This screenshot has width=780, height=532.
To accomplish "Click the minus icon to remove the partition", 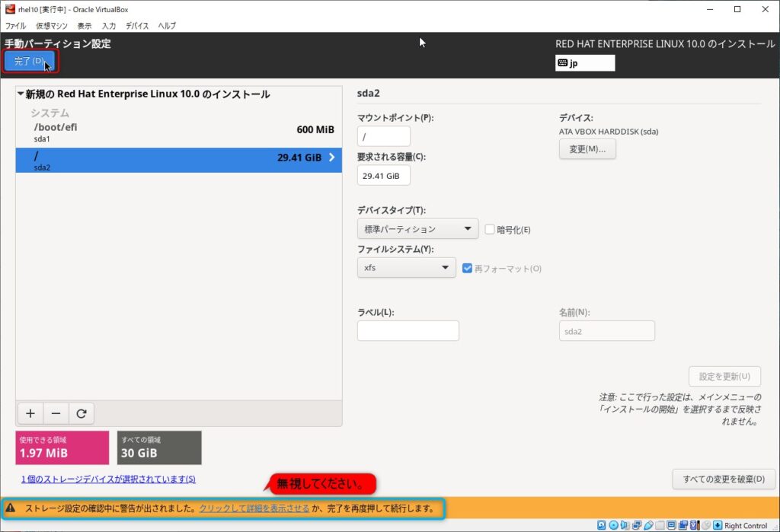I will coord(56,413).
